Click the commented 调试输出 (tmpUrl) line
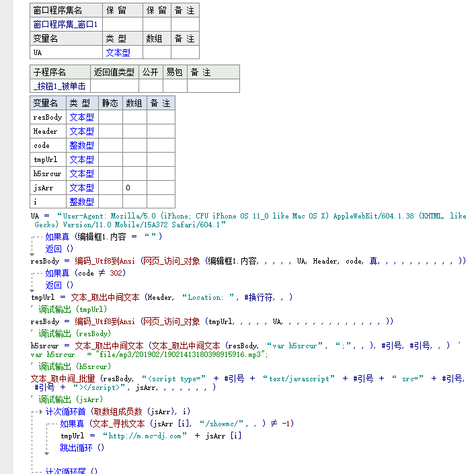 click(69, 309)
